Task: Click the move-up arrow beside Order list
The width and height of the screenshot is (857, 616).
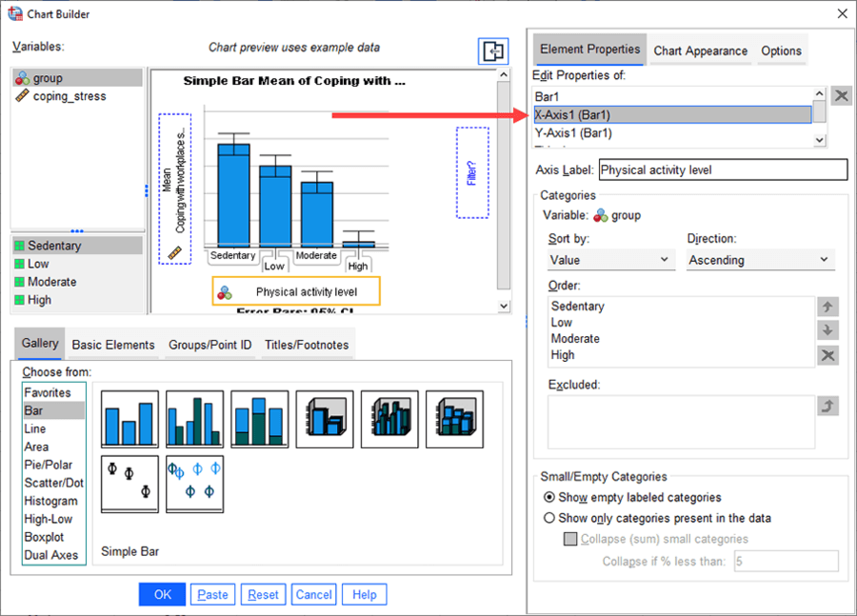Action: tap(828, 308)
